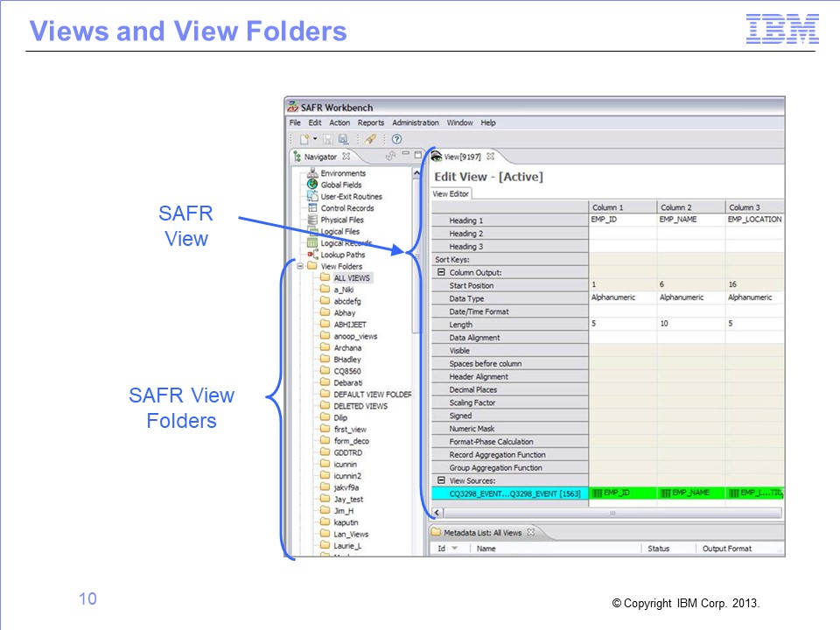Viewport: 840px width, 630px height.
Task: Click the Column 2 header
Action: [691, 207]
